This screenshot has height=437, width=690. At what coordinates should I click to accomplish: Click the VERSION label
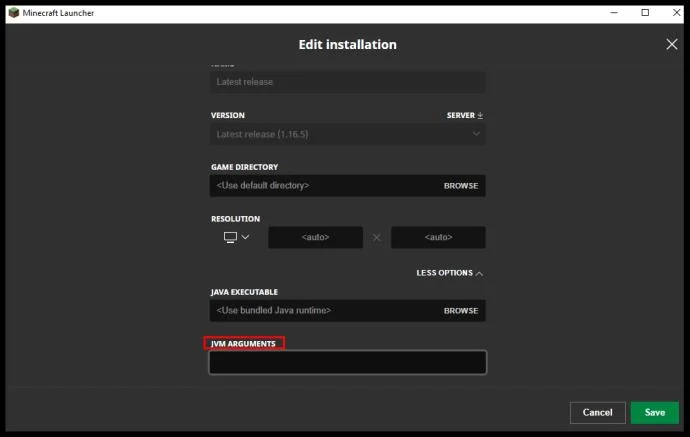(x=228, y=115)
